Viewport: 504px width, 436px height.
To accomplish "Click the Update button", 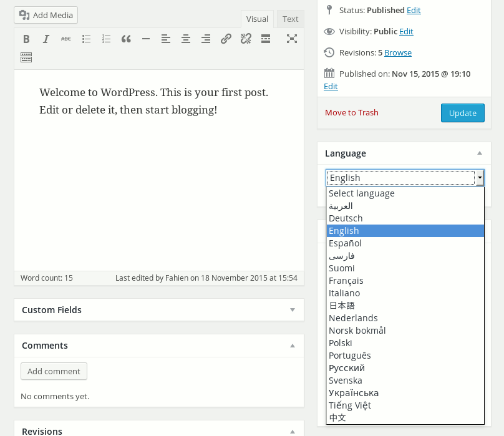I will coord(463,113).
